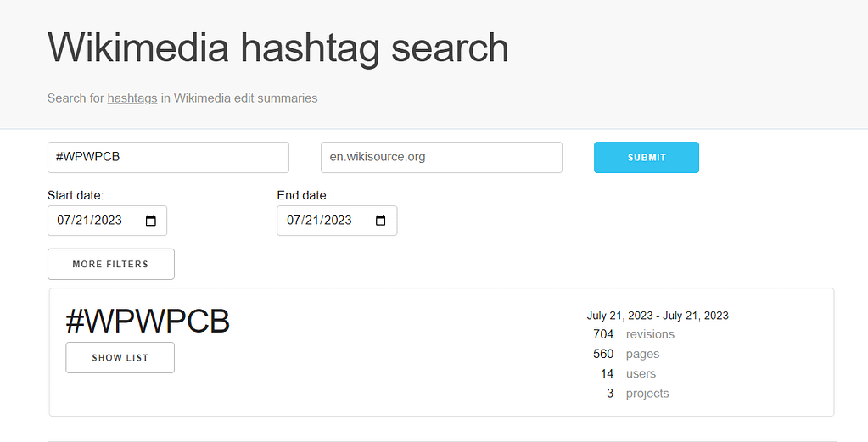868x442 pixels.
Task: Select the year in Start date
Action: click(x=107, y=221)
